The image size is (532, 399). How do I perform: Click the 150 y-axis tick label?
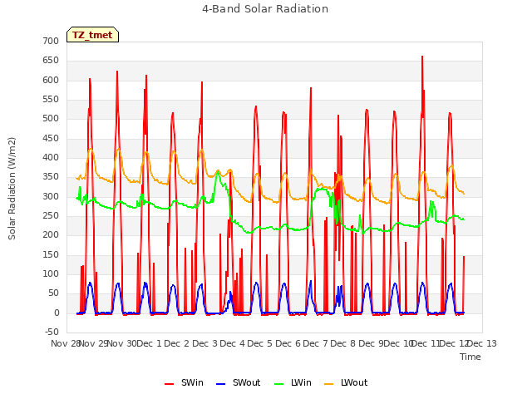click(51, 255)
